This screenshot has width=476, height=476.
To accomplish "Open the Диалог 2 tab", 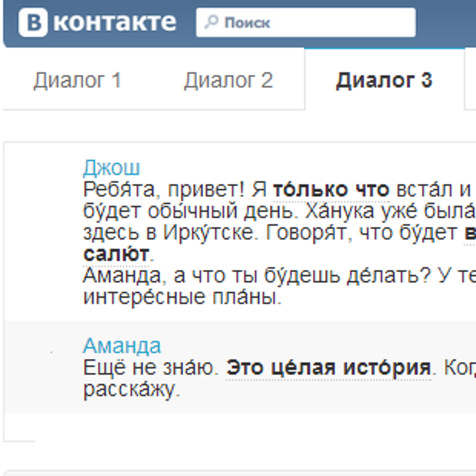I will (229, 80).
